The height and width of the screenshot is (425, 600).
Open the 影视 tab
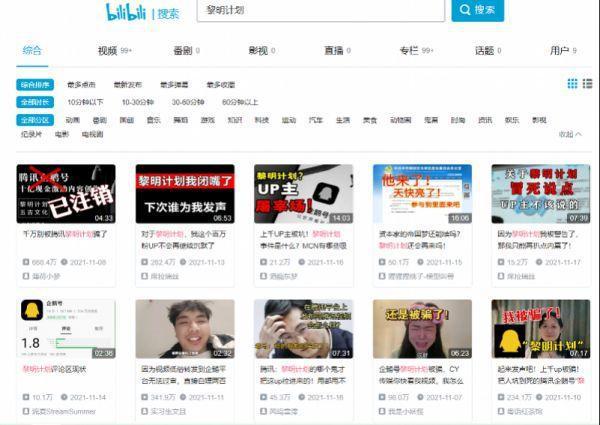coord(262,50)
